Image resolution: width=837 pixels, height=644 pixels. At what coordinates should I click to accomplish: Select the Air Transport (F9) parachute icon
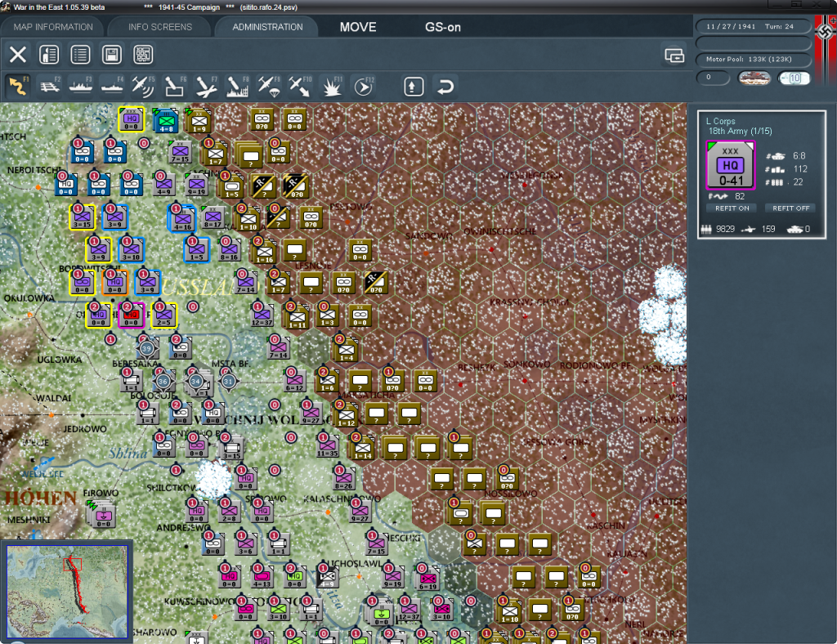coord(268,86)
